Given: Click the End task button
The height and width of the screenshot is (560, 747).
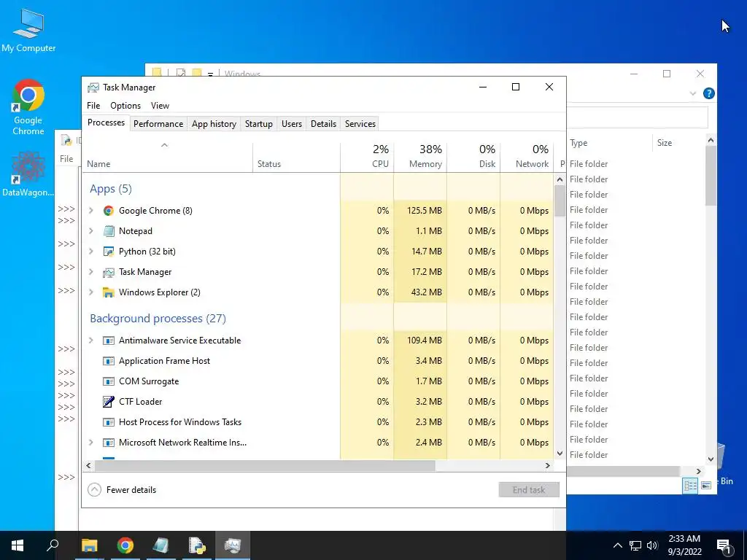Looking at the screenshot, I should (x=529, y=490).
